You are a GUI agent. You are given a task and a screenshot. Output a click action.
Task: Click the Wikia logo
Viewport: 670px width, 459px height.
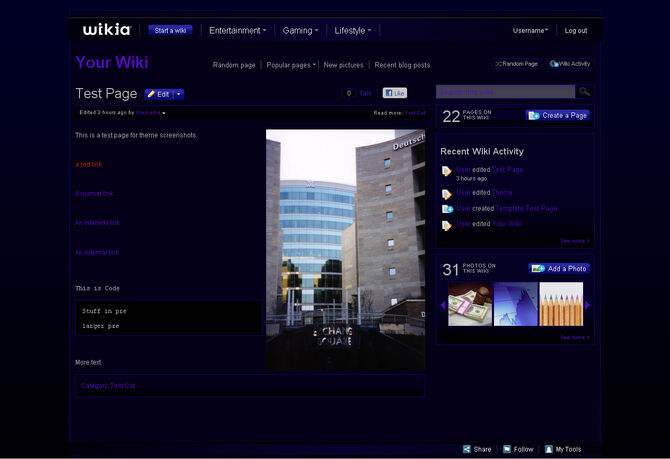click(107, 30)
